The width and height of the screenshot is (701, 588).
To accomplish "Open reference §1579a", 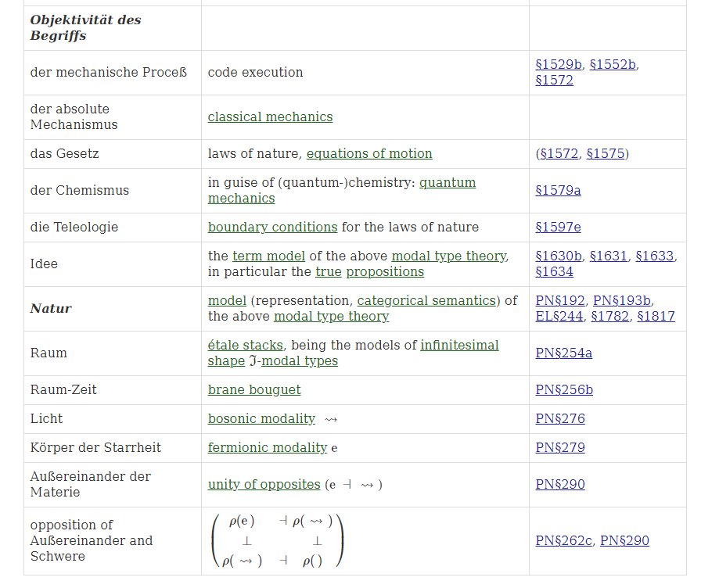I will pyautogui.click(x=558, y=191).
